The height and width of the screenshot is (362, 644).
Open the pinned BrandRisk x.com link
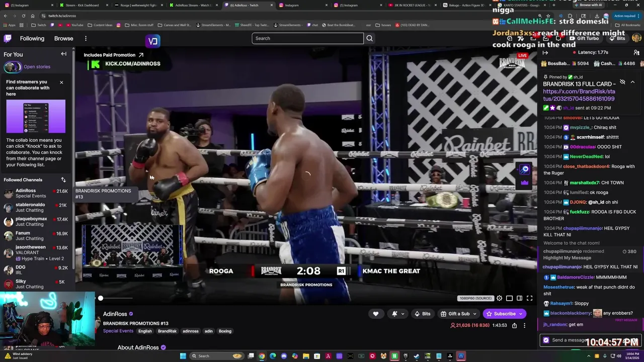pyautogui.click(x=579, y=95)
